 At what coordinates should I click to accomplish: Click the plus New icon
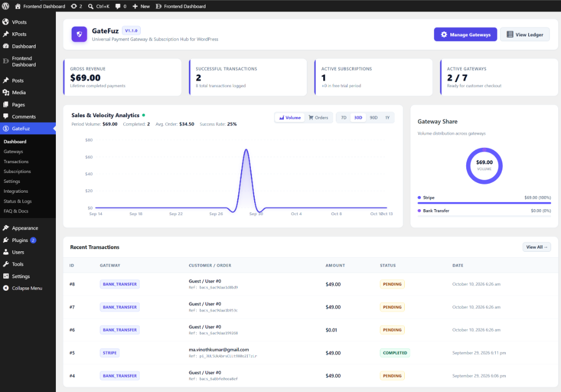(135, 6)
